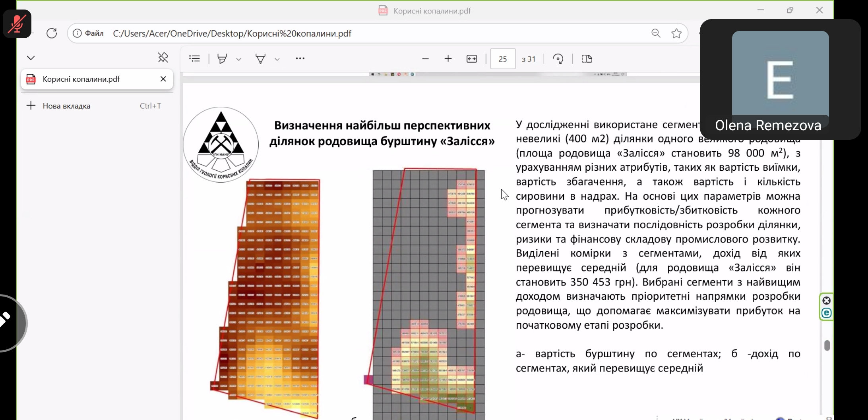Open the PDF table of contents
The image size is (868, 420).
[194, 59]
